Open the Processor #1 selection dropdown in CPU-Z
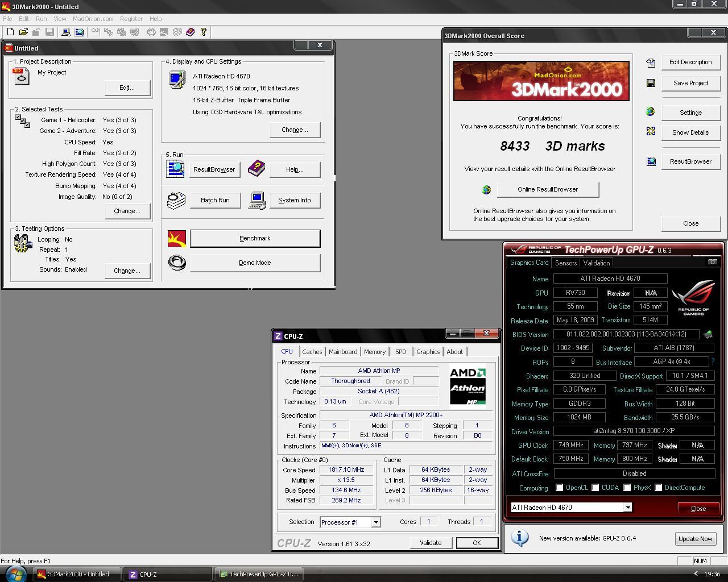This screenshot has height=582, width=728. (x=376, y=522)
